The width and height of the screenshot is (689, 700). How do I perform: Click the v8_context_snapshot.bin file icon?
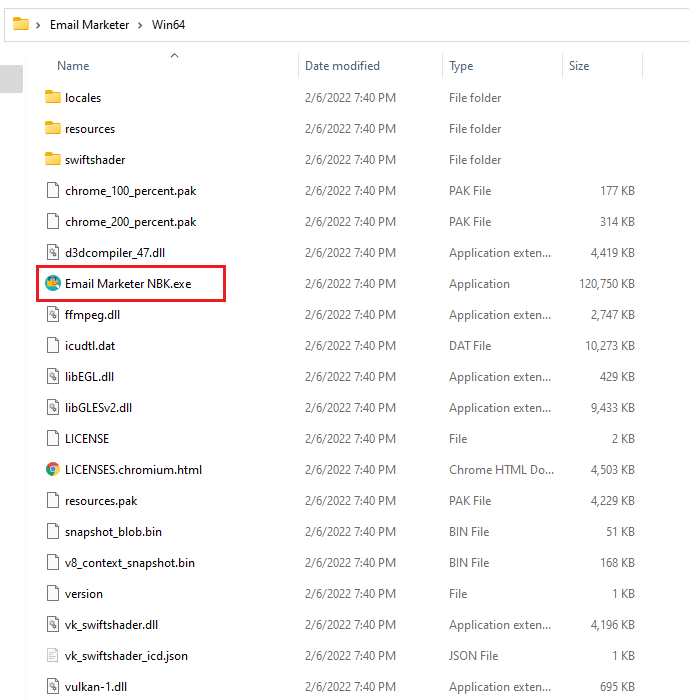click(x=53, y=562)
